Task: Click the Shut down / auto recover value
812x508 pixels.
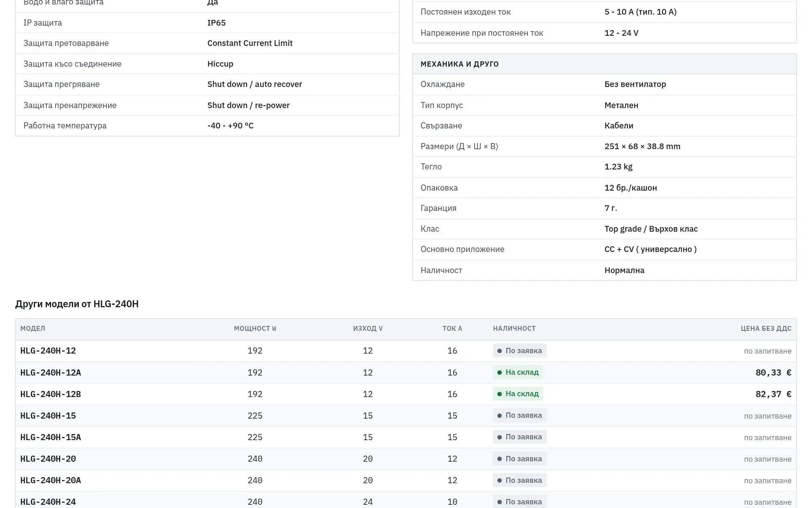Action: pyautogui.click(x=255, y=84)
